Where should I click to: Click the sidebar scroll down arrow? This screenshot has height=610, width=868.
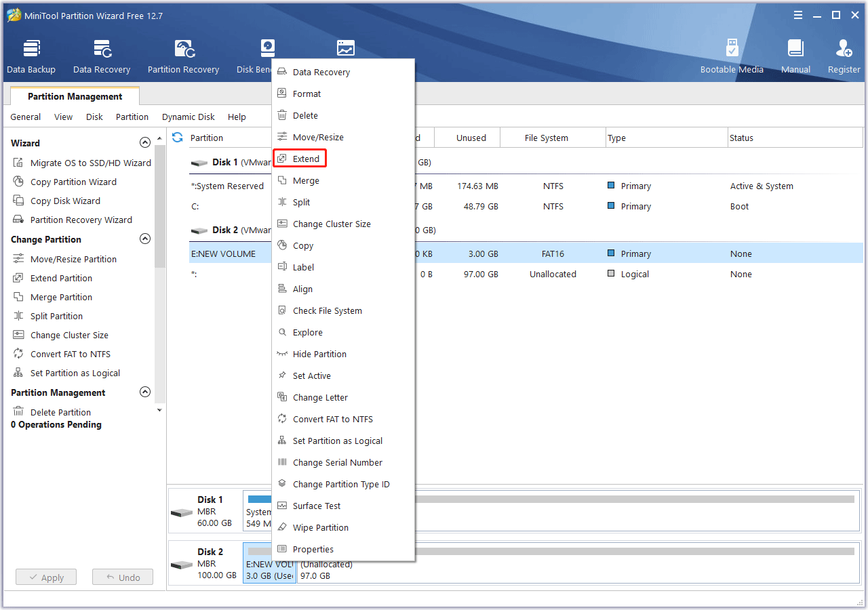pos(159,409)
